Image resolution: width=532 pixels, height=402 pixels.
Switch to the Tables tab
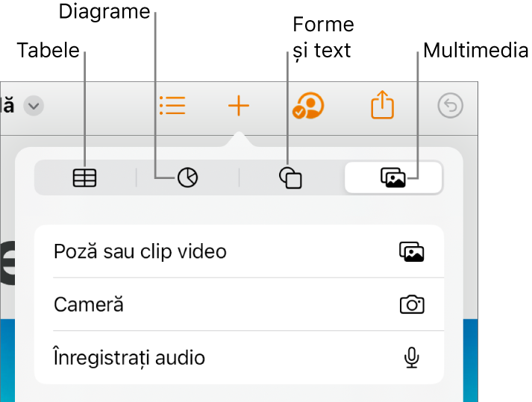85,178
